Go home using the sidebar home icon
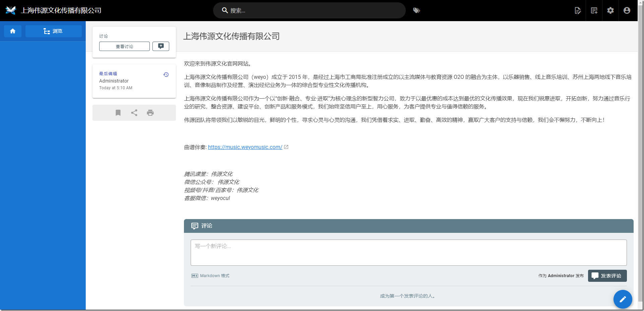 tap(12, 31)
